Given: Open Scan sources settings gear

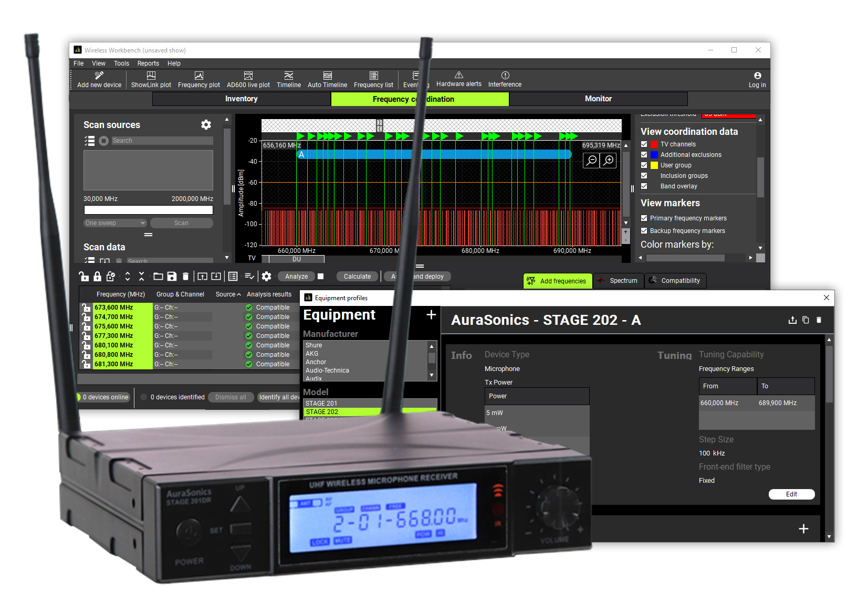Looking at the screenshot, I should 206,124.
